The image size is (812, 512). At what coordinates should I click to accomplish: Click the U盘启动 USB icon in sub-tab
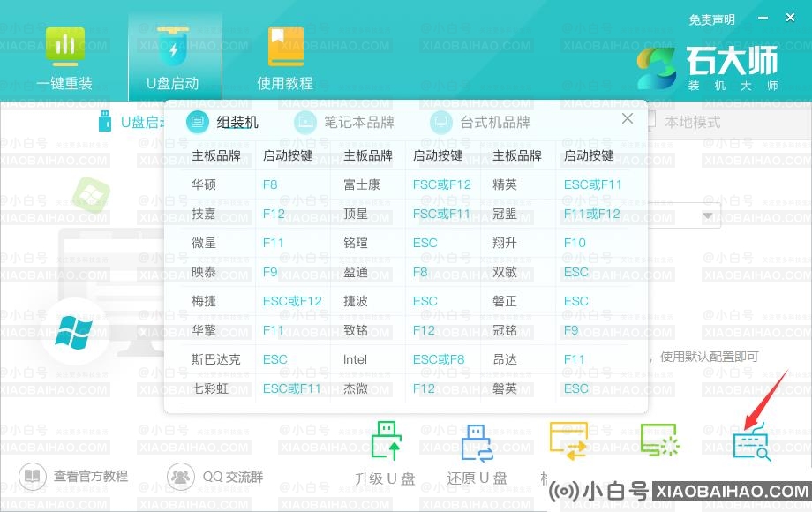[x=105, y=121]
